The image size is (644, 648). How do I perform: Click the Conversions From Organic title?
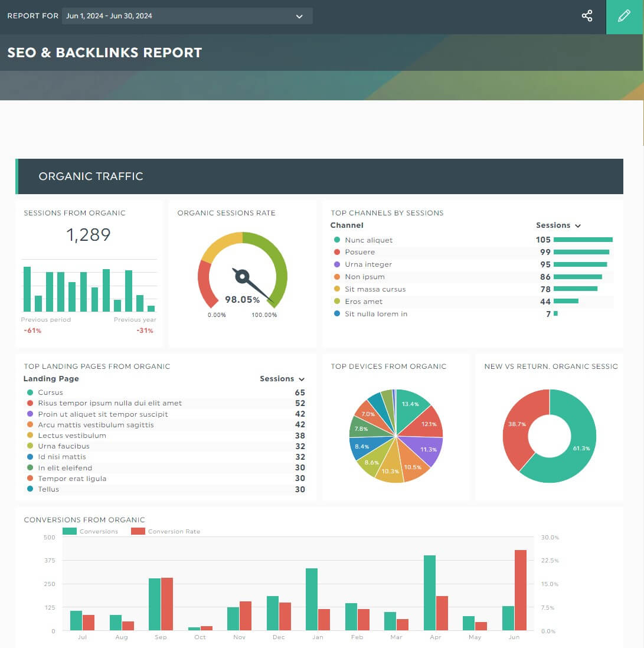pyautogui.click(x=84, y=519)
